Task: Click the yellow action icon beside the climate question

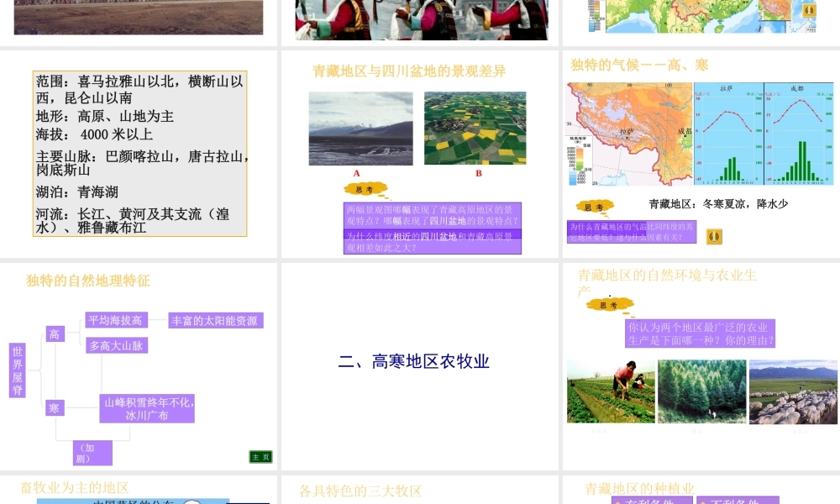Action: pos(714,237)
